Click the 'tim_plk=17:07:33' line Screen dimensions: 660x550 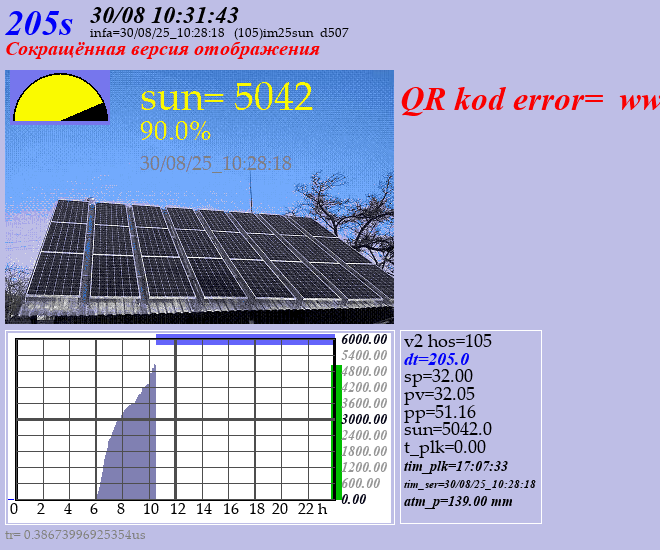456,466
